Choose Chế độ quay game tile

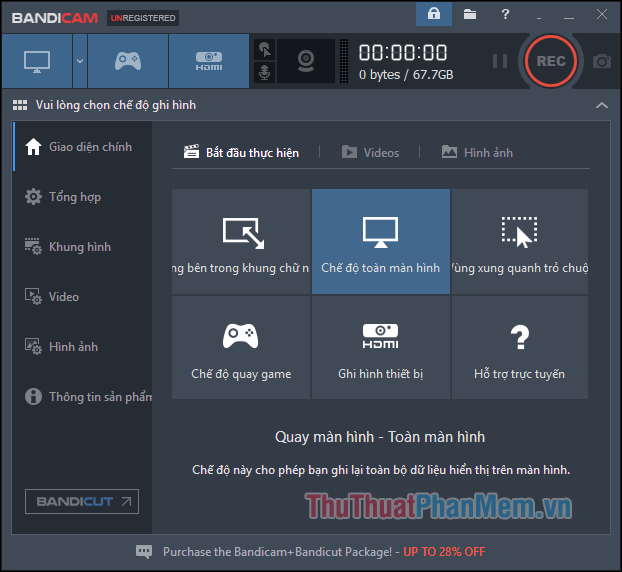(241, 347)
